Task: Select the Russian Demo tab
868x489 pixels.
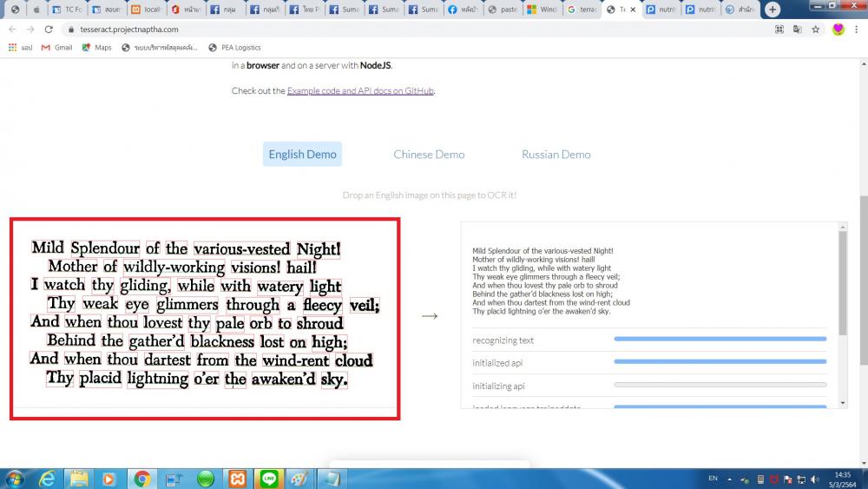Action: pyautogui.click(x=556, y=155)
